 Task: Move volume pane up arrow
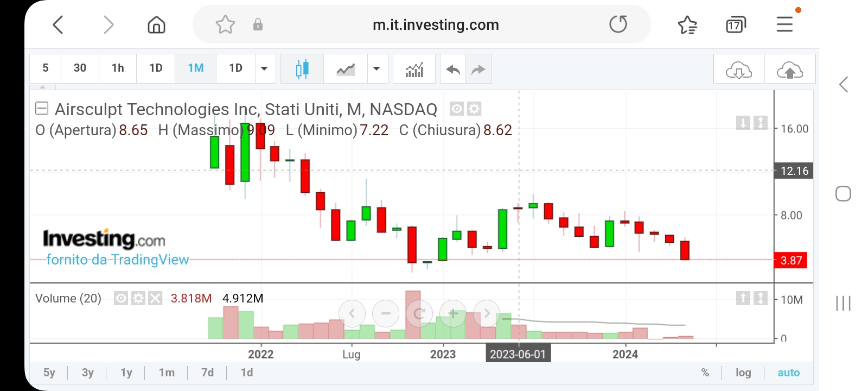(x=743, y=298)
